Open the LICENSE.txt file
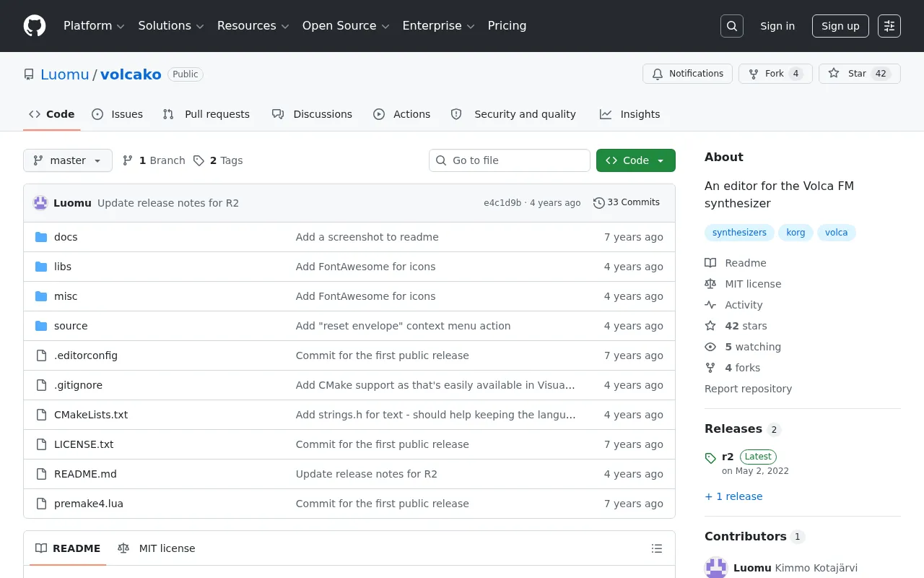This screenshot has width=924, height=578. (84, 444)
